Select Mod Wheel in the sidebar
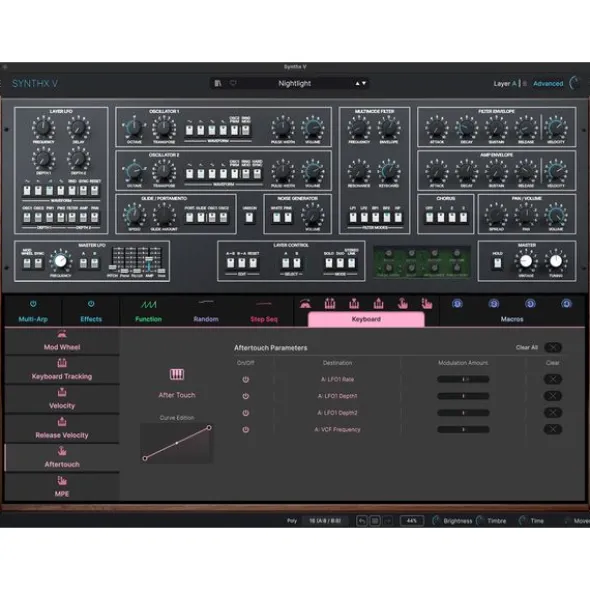The width and height of the screenshot is (590, 591). [62, 341]
